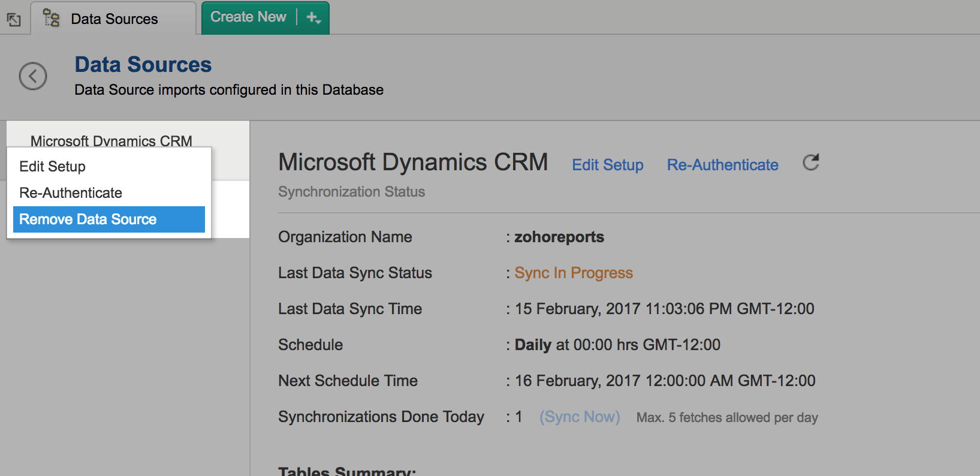
Task: Click the pop-out icon in top-left corner
Action: pyautogui.click(x=14, y=20)
